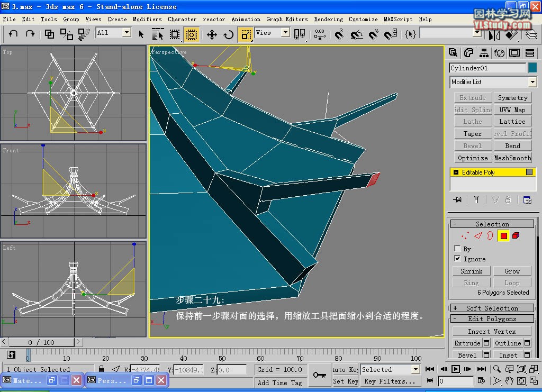
Task: Open the Motion command panel tab
Action: tap(499, 52)
